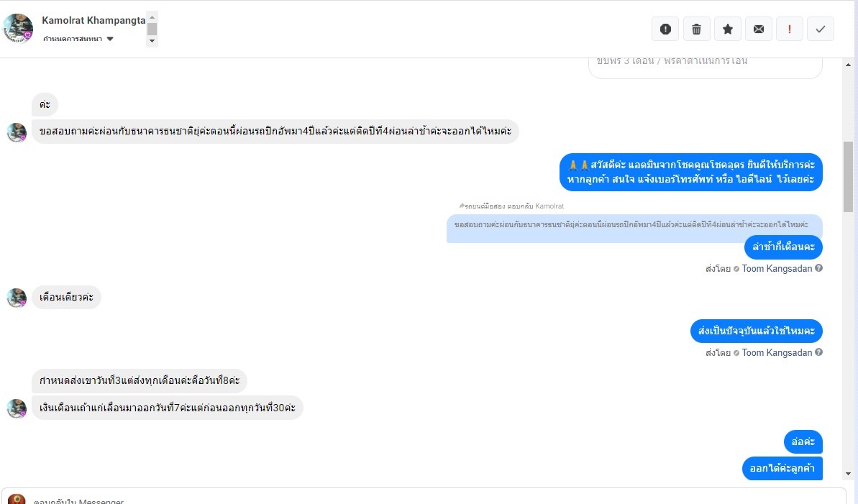Flag conversation with red exclamation icon
Image resolution: width=858 pixels, height=504 pixels.
pyautogui.click(x=790, y=29)
